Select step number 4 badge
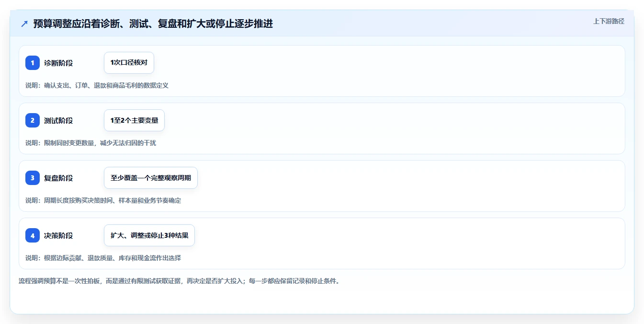This screenshot has height=324, width=644. click(33, 235)
